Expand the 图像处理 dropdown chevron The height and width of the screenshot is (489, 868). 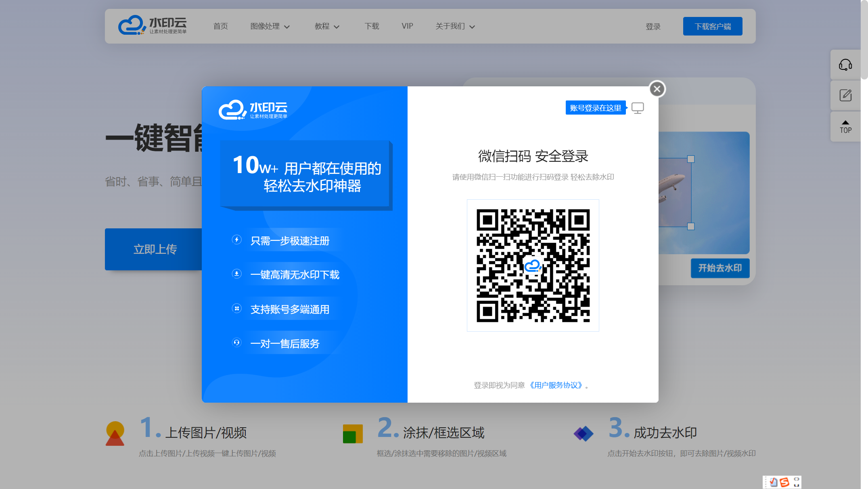coord(287,27)
